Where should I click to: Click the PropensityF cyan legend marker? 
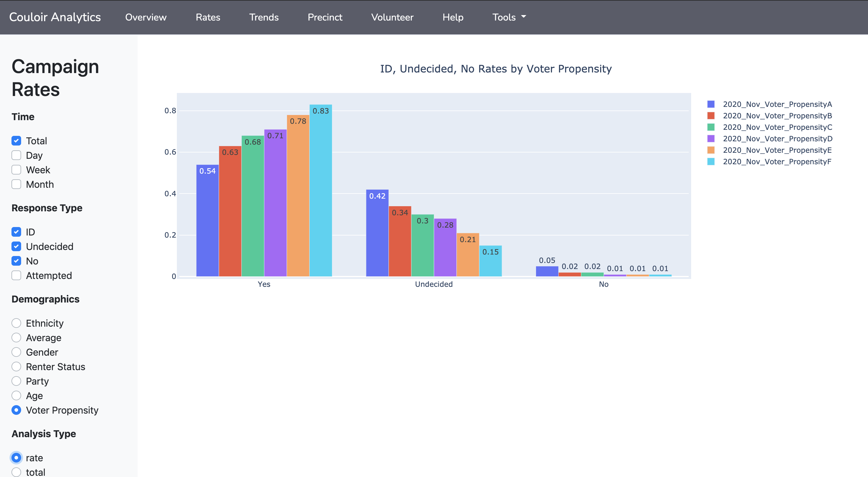(711, 162)
